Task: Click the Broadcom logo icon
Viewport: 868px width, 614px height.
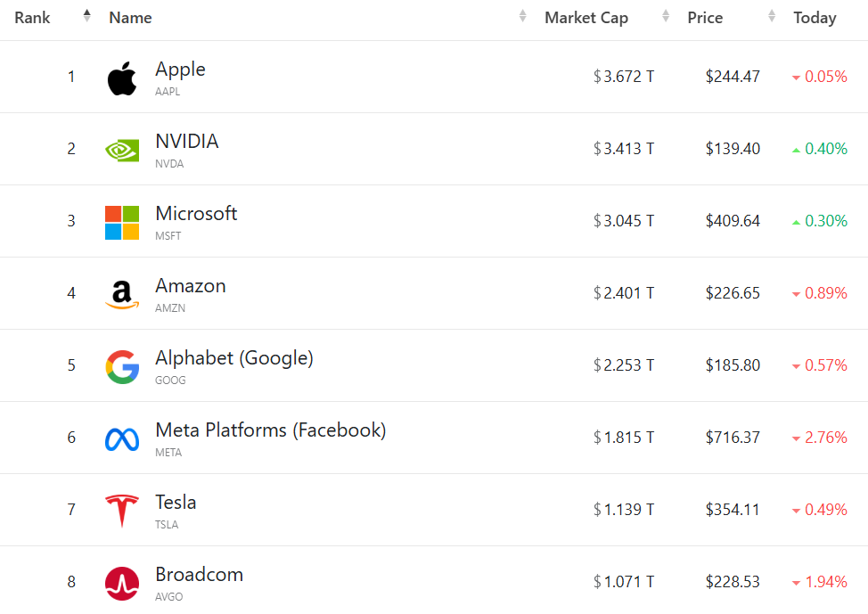Action: click(122, 583)
